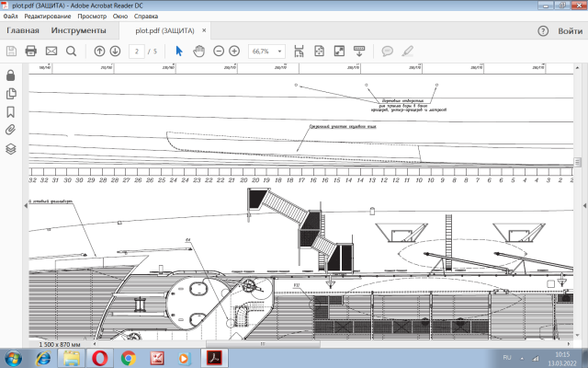Screen dimensions: 588x368
Task: Click the Print file icon
Action: 30,51
